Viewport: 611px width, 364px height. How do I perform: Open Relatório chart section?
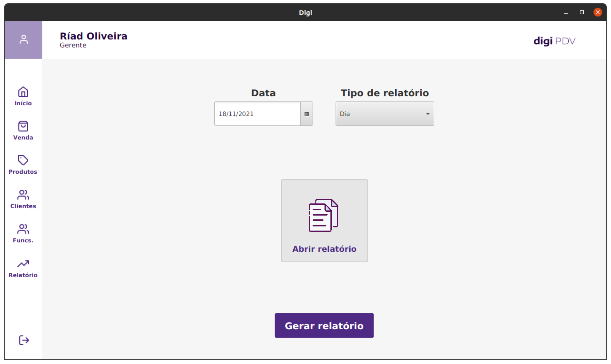coord(23,268)
